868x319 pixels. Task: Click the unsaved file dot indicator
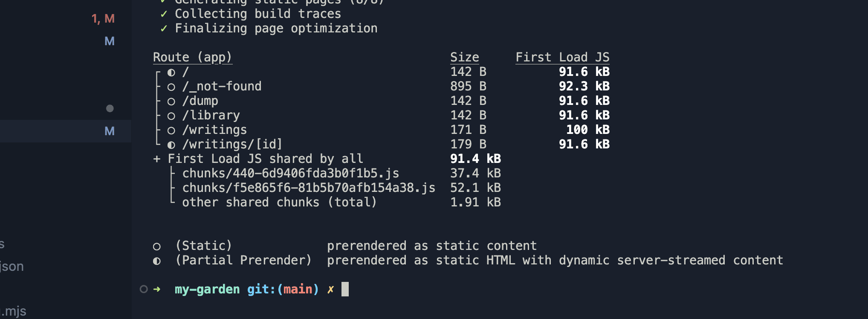[110, 108]
